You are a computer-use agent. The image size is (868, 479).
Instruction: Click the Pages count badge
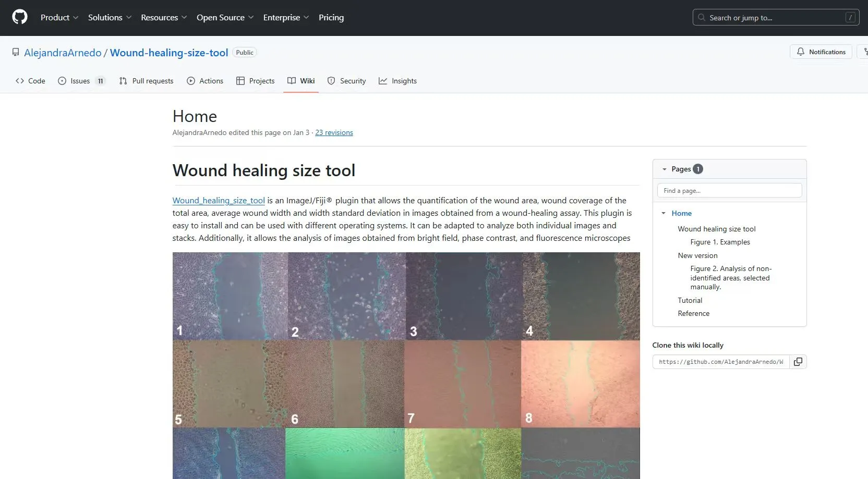tap(698, 169)
